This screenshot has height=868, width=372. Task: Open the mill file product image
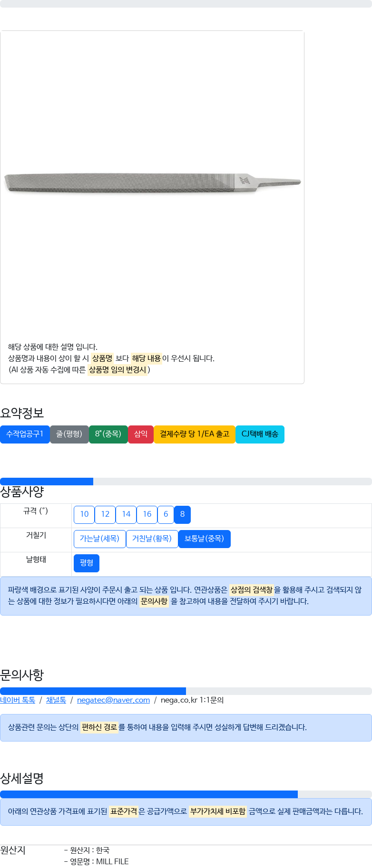[x=152, y=183]
